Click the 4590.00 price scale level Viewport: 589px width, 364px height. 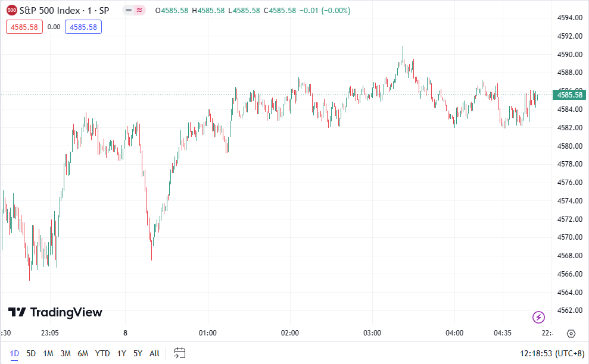point(569,54)
